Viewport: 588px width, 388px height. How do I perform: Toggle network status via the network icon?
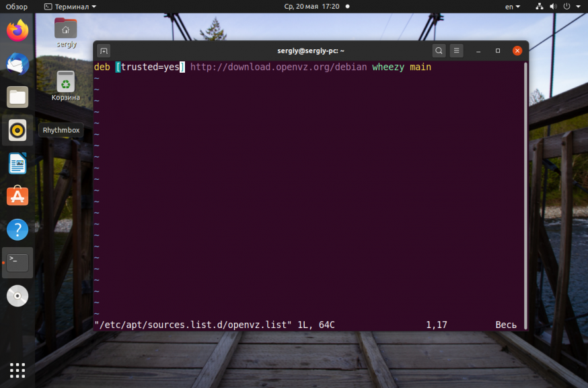pos(539,6)
